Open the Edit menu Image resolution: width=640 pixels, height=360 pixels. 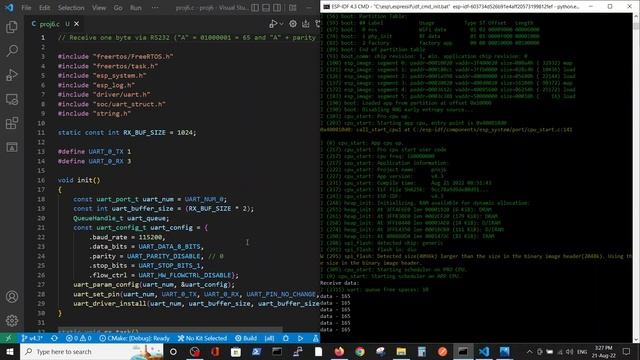44,8
